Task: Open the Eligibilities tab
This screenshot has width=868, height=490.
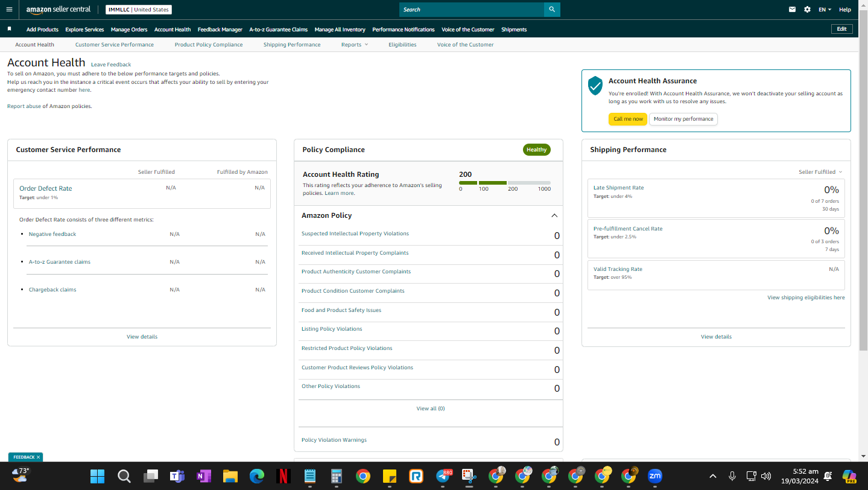Action: pos(402,45)
